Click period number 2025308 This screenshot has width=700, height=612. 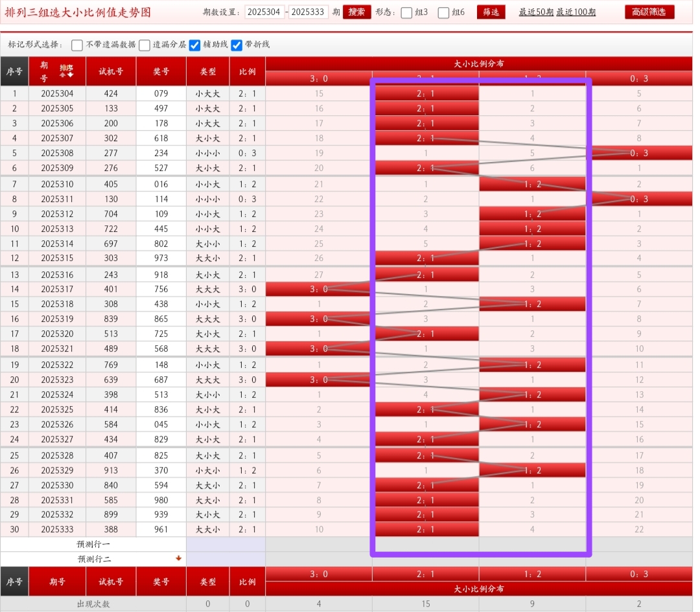57,153
